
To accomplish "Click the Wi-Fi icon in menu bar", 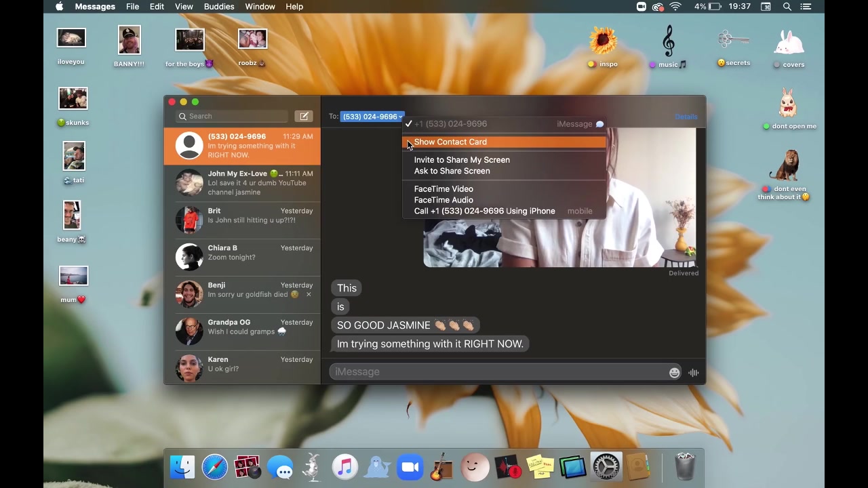I will (x=675, y=7).
